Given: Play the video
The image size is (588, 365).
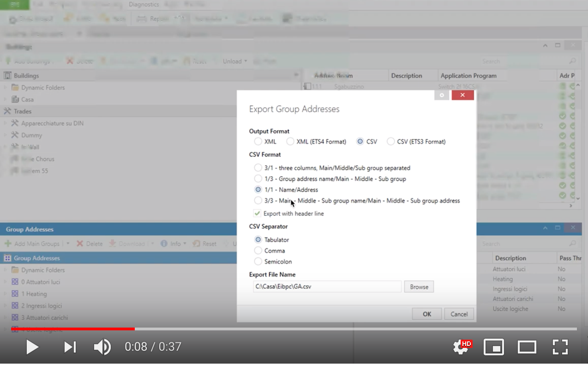Looking at the screenshot, I should pyautogui.click(x=32, y=347).
